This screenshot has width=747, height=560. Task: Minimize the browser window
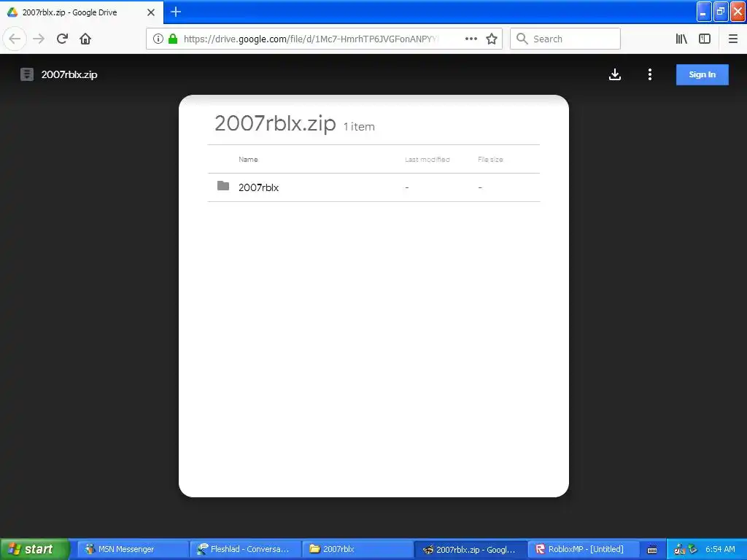704,12
